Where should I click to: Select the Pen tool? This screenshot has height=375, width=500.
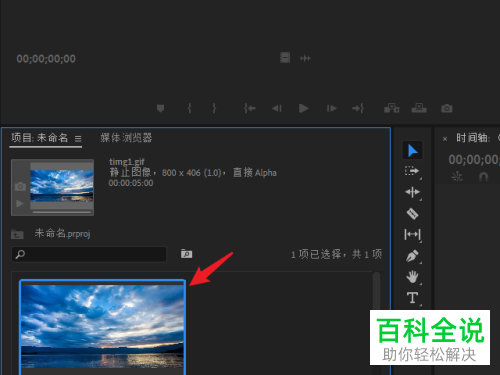[x=412, y=256]
